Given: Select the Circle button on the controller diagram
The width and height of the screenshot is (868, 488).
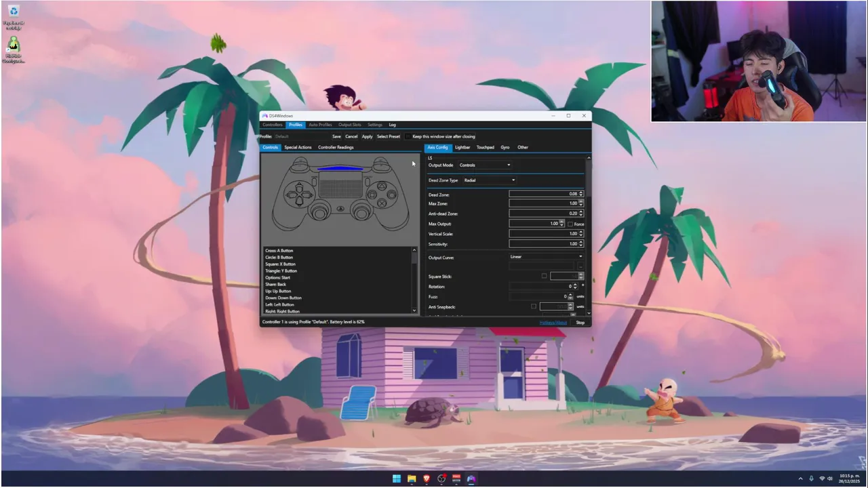Looking at the screenshot, I should tap(390, 194).
